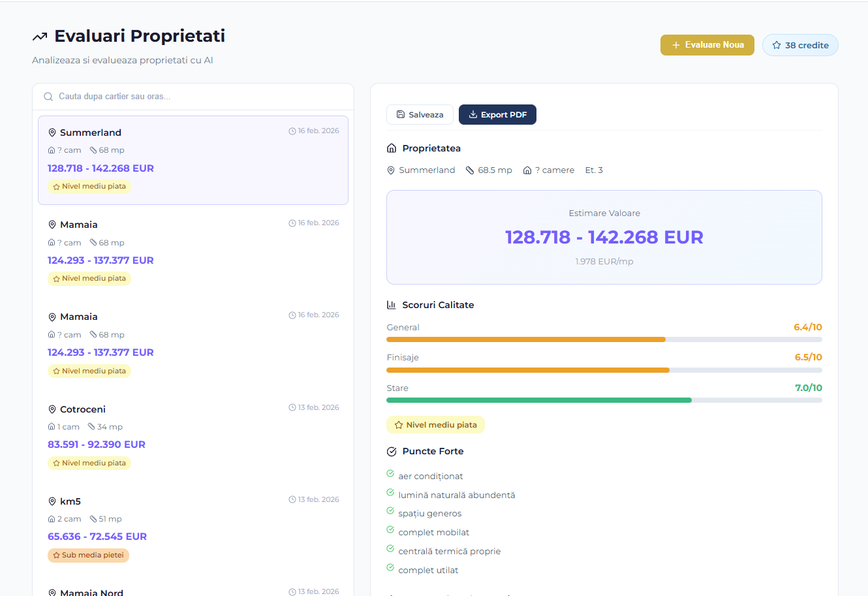
Task: Select the location pin icon for Summerland
Action: [x=52, y=132]
